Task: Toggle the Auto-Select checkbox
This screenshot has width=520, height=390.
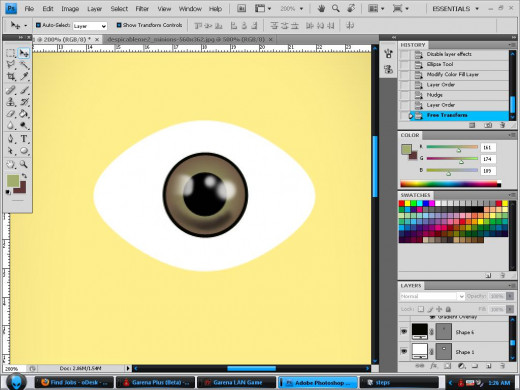Action: 38,25
